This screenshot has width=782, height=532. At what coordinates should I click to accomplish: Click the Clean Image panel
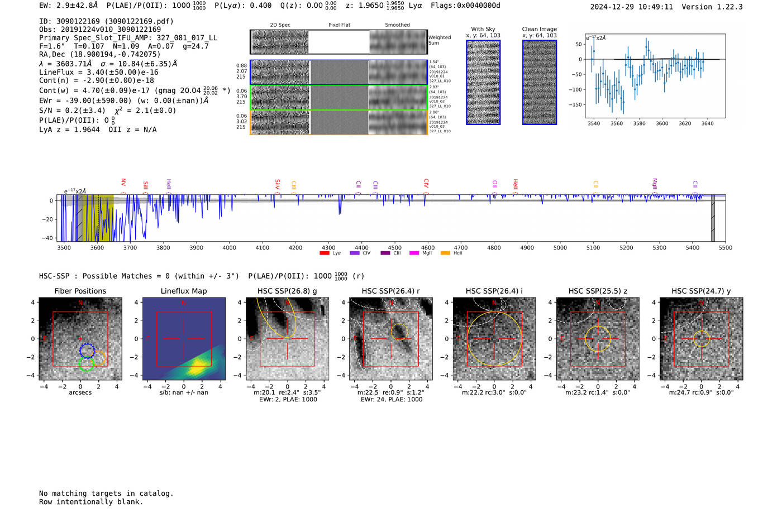540,83
